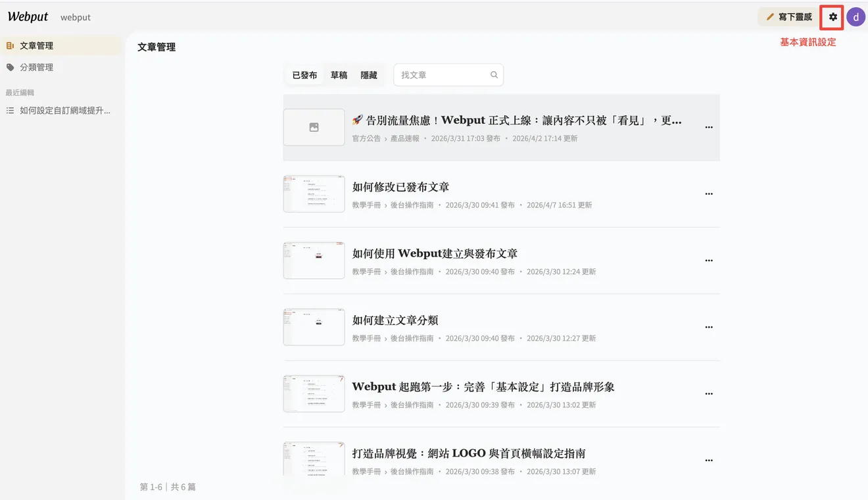Image resolution: width=868 pixels, height=500 pixels.
Task: Focus the 找文章 search field
Action: 448,75
